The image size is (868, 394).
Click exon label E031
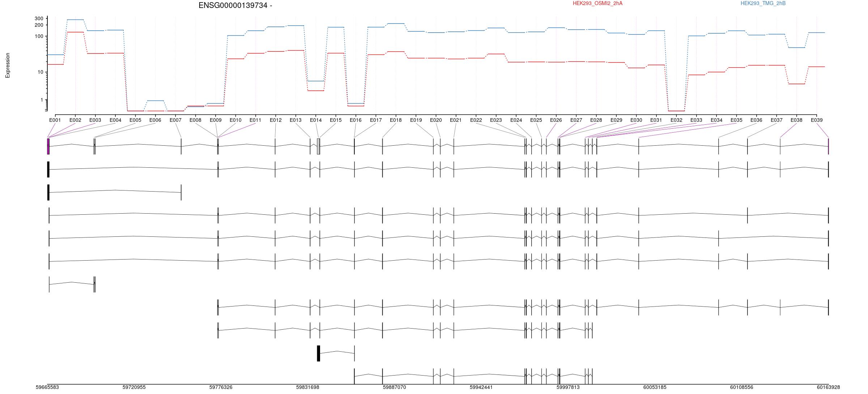pyautogui.click(x=656, y=120)
